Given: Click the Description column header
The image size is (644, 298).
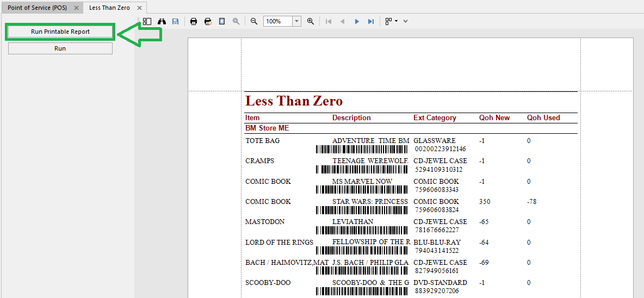Looking at the screenshot, I should pos(351,118).
